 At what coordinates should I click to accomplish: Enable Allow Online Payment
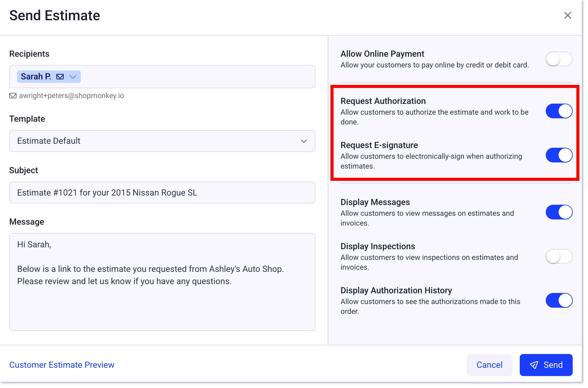(x=559, y=59)
